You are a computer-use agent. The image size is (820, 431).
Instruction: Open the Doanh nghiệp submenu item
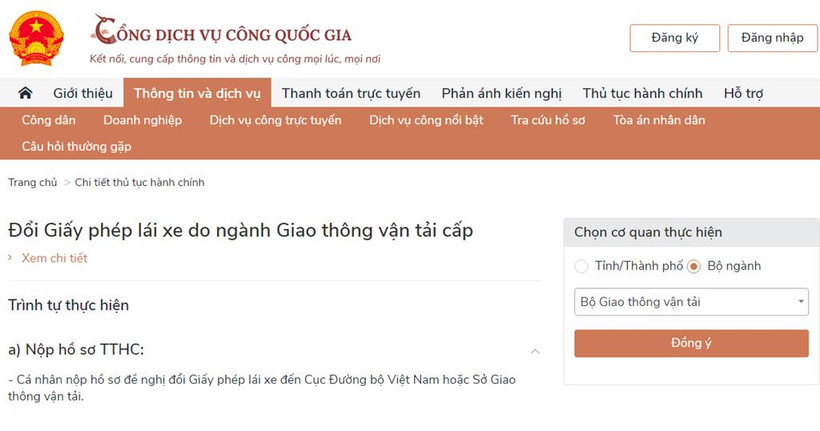tap(142, 120)
